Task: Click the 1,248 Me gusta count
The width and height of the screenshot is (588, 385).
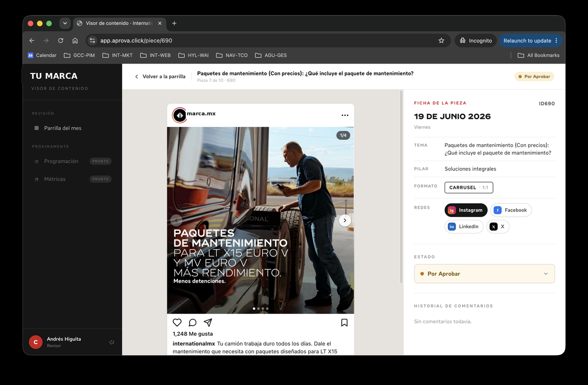Action: click(193, 334)
